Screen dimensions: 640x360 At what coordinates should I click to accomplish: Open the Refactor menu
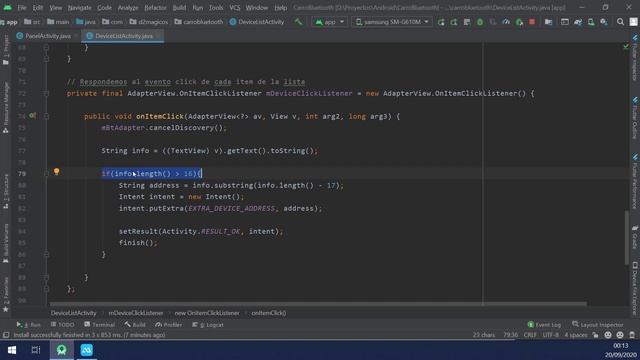click(x=155, y=7)
